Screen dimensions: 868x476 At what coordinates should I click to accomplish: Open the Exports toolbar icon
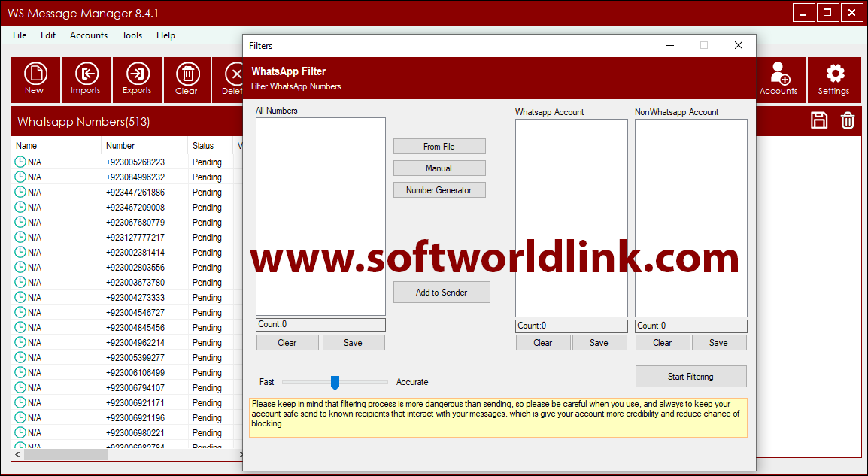(138, 80)
